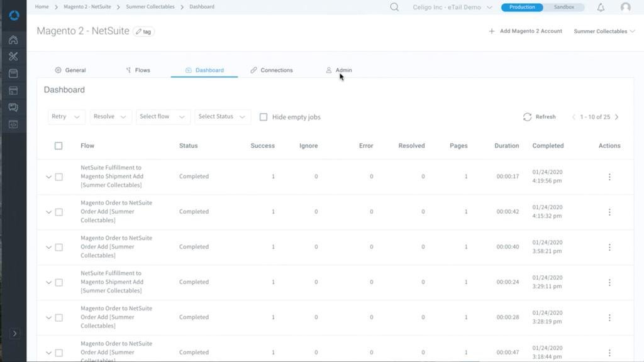
Task: Switch environment to Sandbox
Action: [564, 8]
